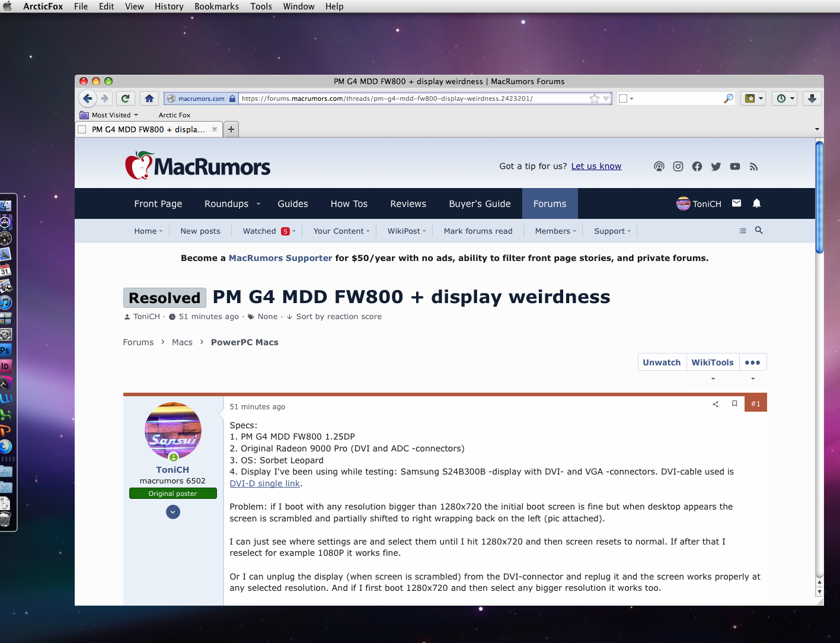Open MacRumors Supporter link
840x643 pixels.
(280, 258)
